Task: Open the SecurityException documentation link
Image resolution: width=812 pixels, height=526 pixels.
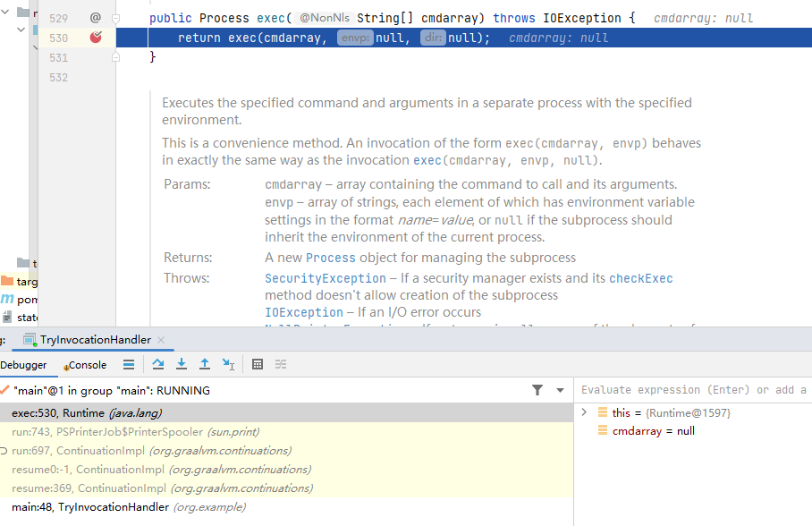Action: tap(325, 278)
